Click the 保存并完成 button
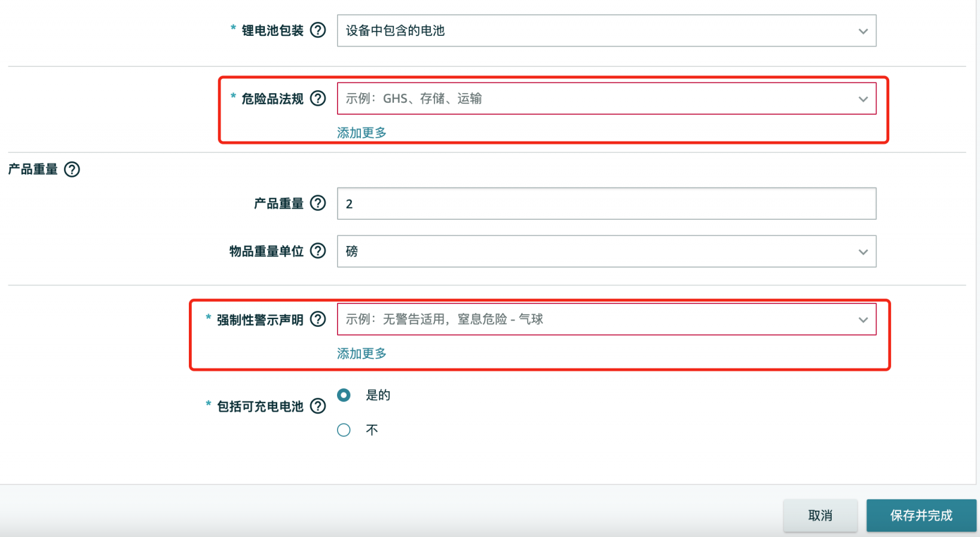980x537 pixels. pos(921,515)
